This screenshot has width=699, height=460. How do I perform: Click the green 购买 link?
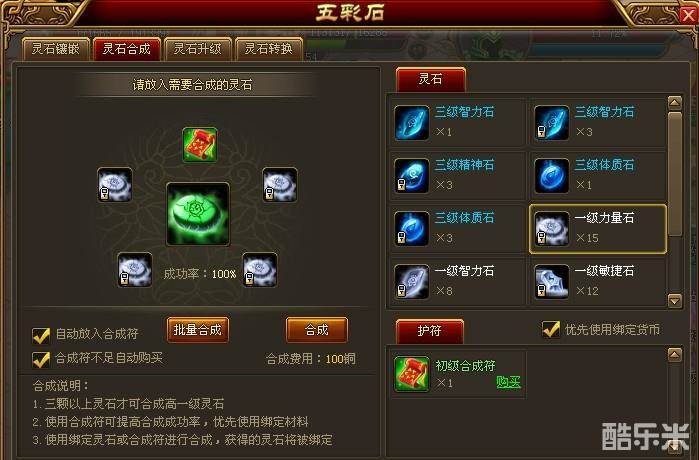[509, 382]
